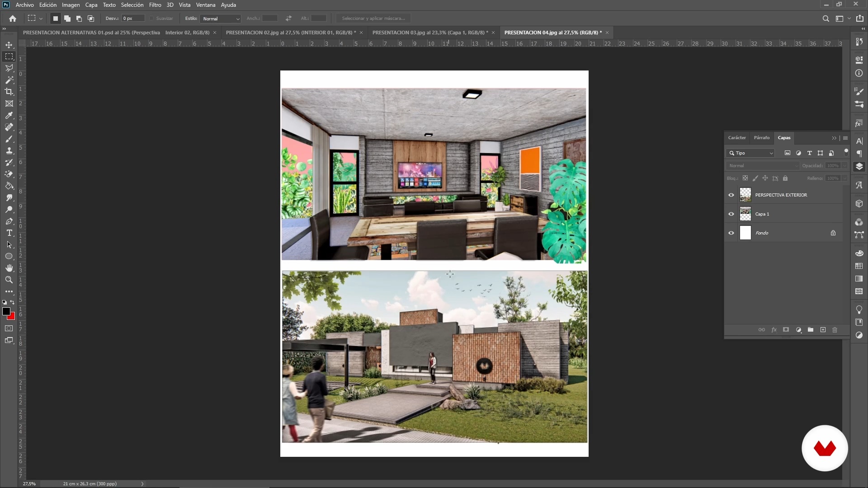This screenshot has height=488, width=868.
Task: Choose Add to selection mode
Action: tap(67, 19)
